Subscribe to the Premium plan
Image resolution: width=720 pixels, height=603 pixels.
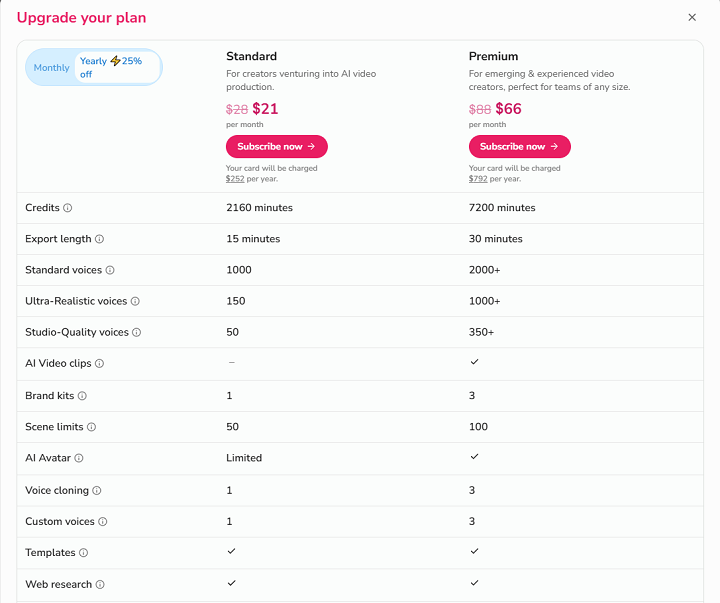519,146
